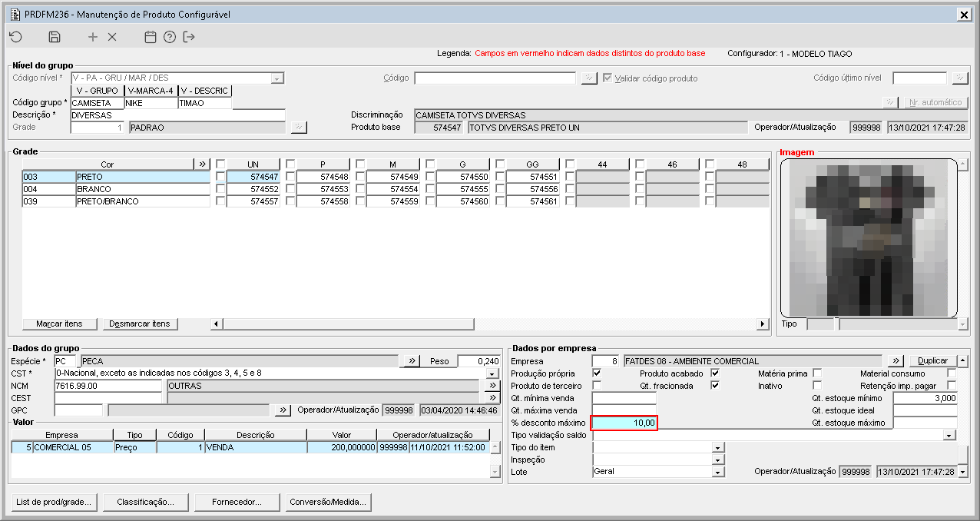Check the Inativo checkbox
This screenshot has height=521, width=980.
817,385
